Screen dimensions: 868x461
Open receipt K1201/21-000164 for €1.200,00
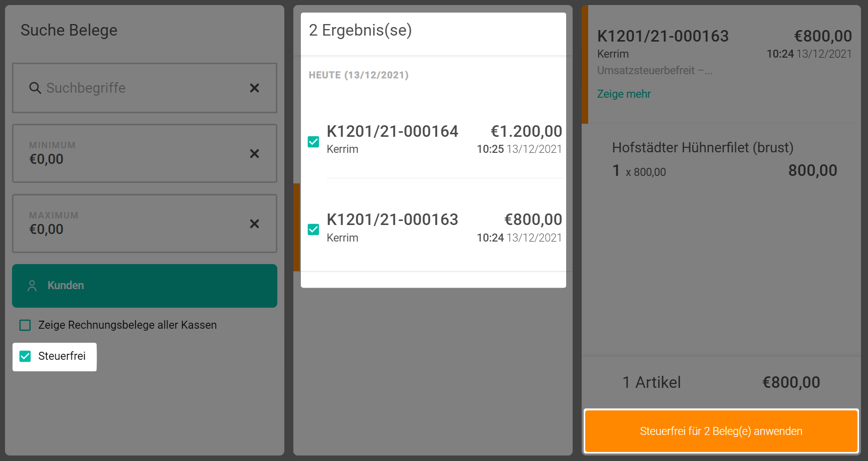(x=443, y=139)
